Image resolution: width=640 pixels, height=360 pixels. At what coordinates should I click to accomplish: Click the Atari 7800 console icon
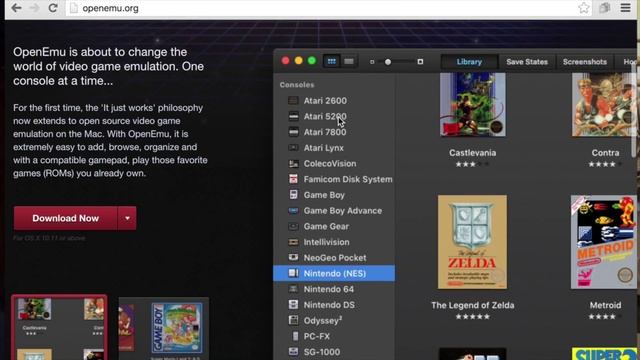[x=293, y=132]
